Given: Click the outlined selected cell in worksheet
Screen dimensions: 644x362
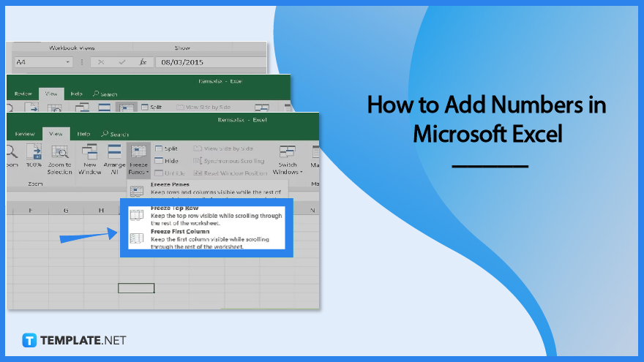Looking at the screenshot, I should 136,288.
